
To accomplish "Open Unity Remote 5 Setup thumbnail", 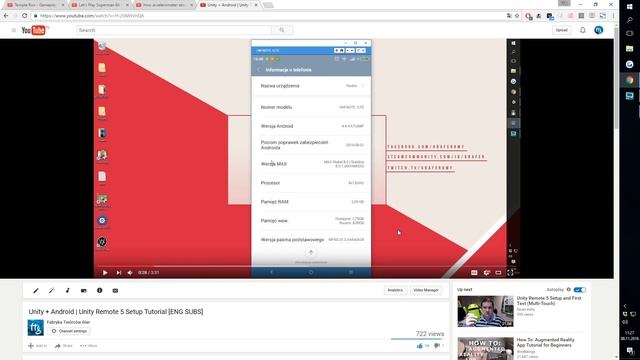I will click(485, 311).
